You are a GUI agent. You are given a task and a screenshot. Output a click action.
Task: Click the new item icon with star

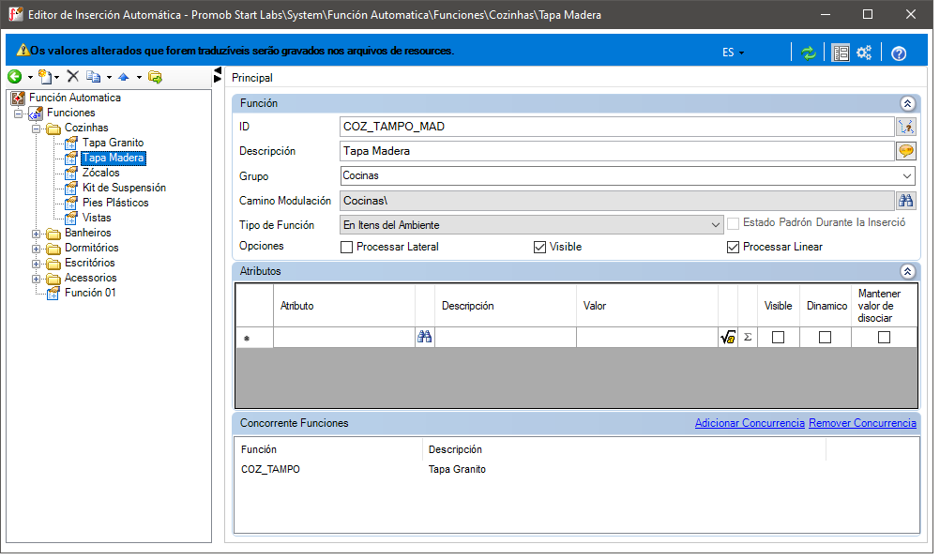pyautogui.click(x=44, y=77)
